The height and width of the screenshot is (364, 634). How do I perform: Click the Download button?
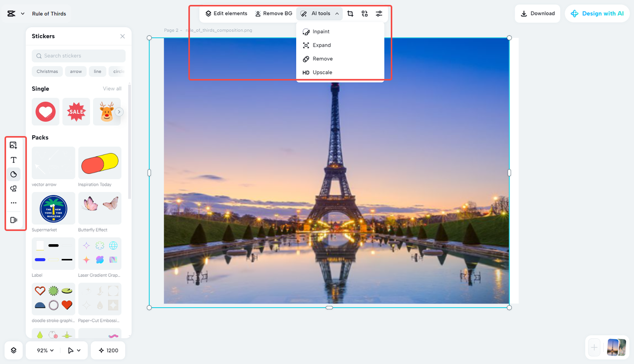(537, 13)
